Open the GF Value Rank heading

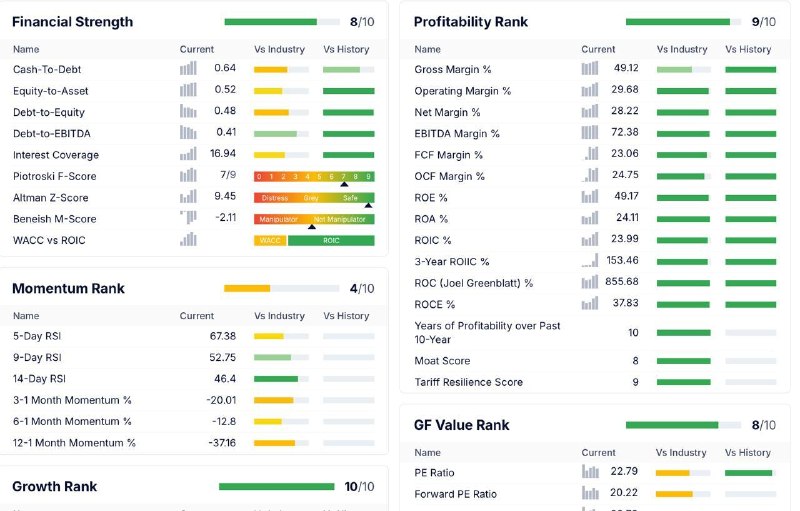coord(462,425)
